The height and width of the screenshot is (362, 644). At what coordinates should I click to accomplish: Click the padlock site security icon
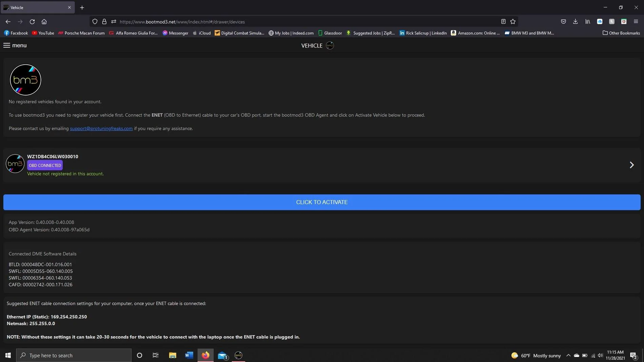(104, 22)
